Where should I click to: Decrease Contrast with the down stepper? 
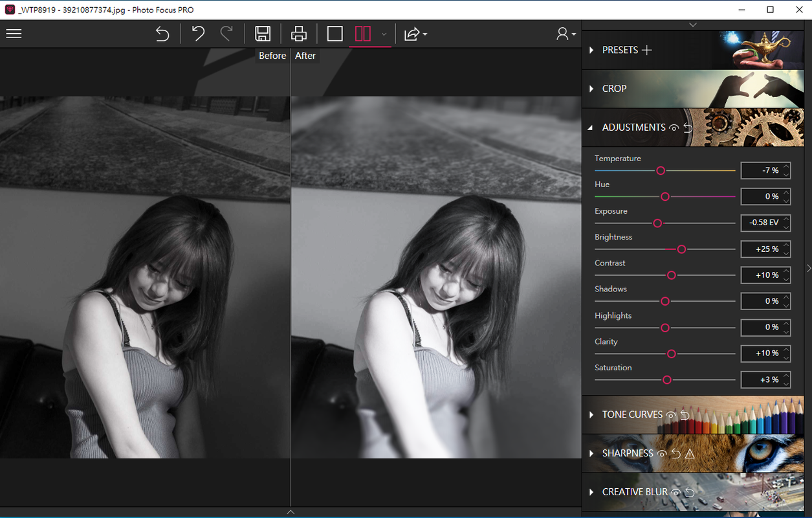click(786, 279)
